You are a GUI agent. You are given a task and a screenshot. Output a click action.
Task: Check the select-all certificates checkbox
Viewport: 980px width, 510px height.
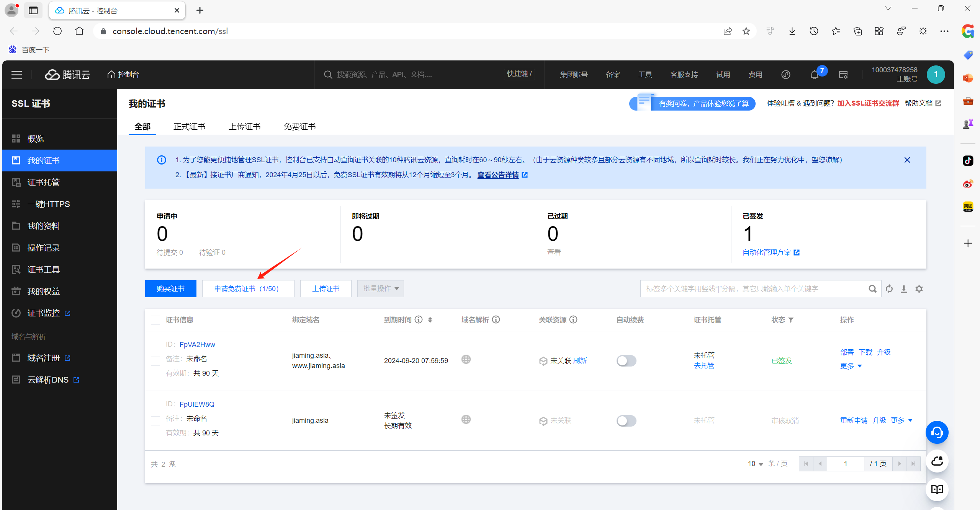click(x=155, y=320)
